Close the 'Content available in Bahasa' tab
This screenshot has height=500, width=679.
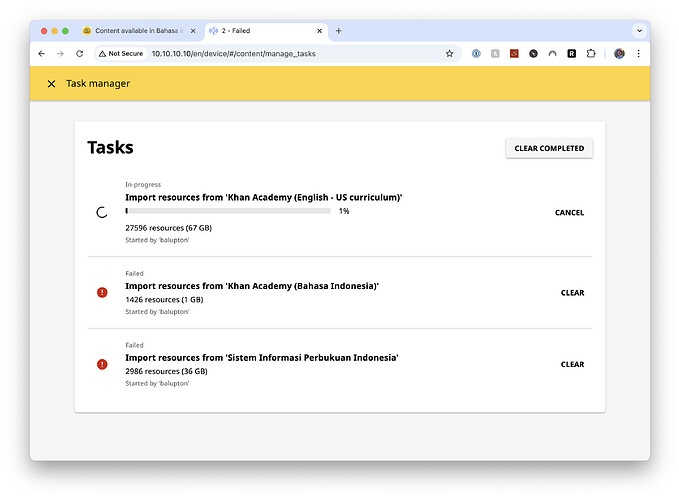(x=193, y=31)
